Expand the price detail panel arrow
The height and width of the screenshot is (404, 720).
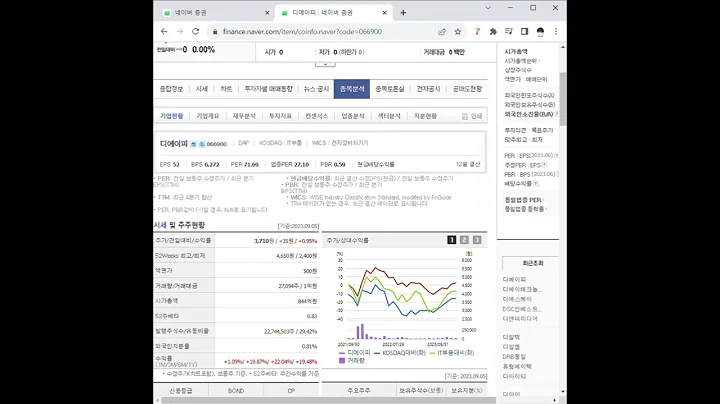325,64
